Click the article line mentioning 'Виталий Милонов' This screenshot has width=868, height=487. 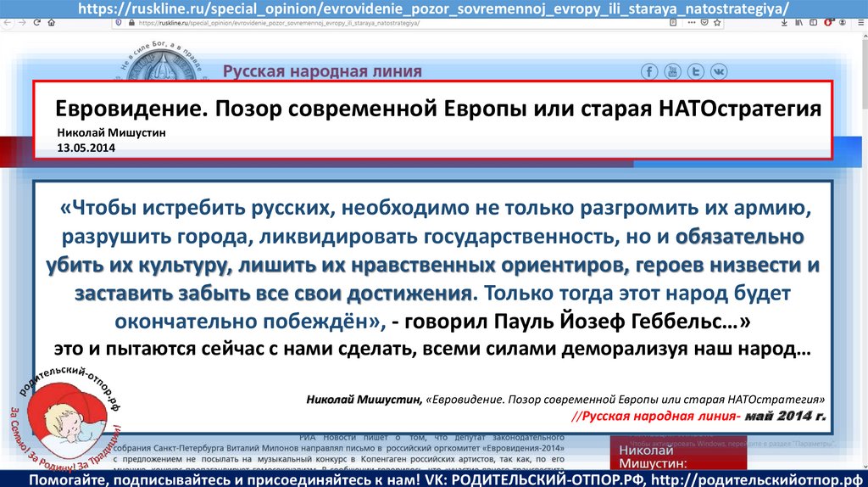pos(339,448)
